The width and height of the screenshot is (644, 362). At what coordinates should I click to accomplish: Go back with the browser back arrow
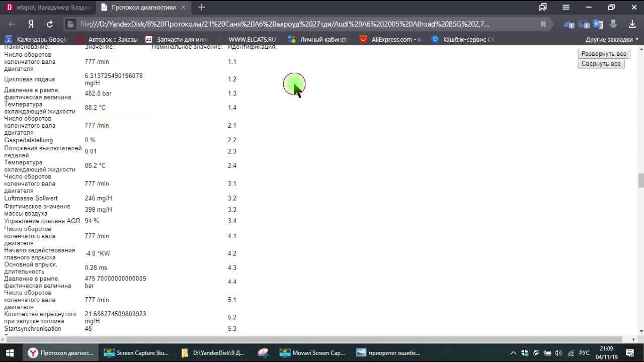12,24
